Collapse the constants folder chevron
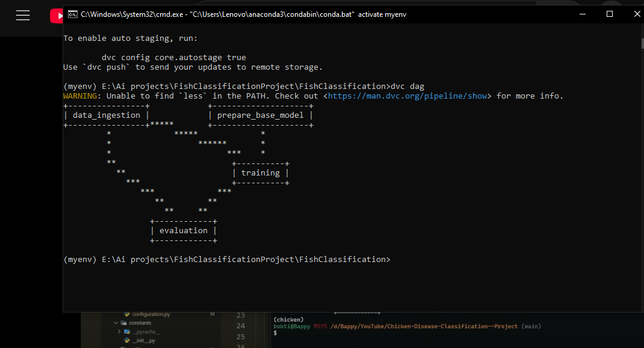 (116, 323)
